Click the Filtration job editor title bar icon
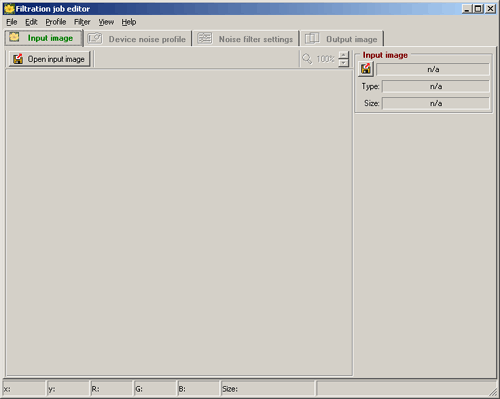The height and width of the screenshot is (399, 500). 9,9
